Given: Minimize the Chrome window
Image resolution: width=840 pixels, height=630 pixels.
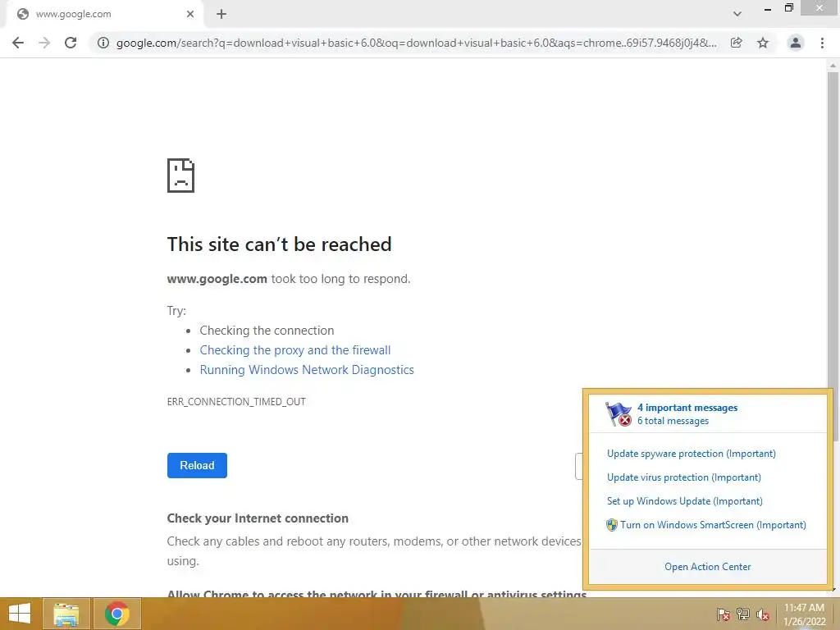Looking at the screenshot, I should (x=768, y=8).
